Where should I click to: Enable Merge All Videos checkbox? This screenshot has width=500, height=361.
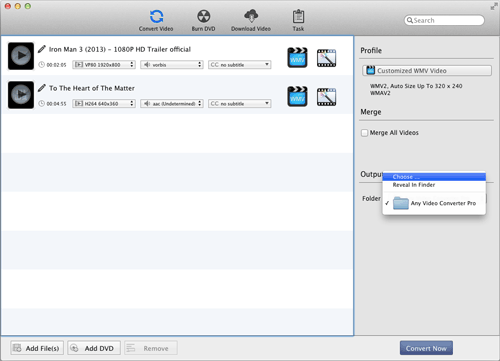(364, 133)
